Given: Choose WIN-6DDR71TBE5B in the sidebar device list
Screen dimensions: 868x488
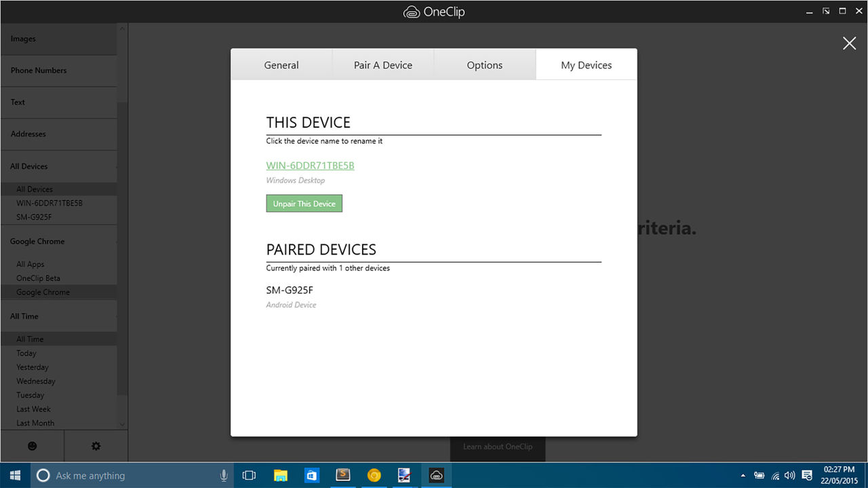Looking at the screenshot, I should tap(59, 203).
